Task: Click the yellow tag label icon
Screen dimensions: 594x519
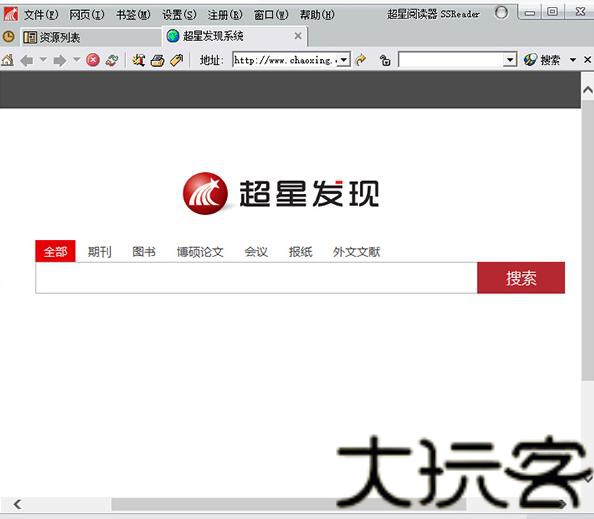Action: pos(177,60)
